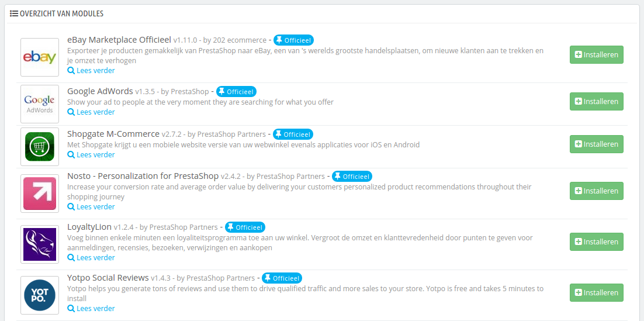Install the LoyaltyLion module

coord(596,242)
